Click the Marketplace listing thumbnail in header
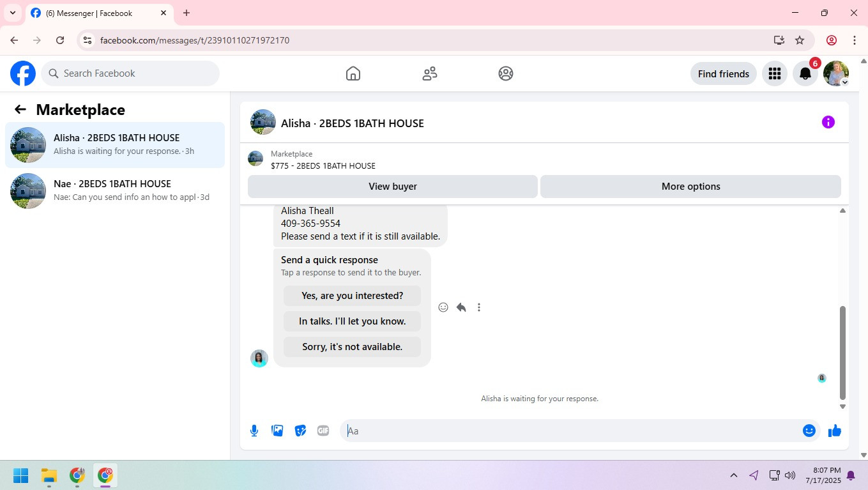 (x=255, y=158)
